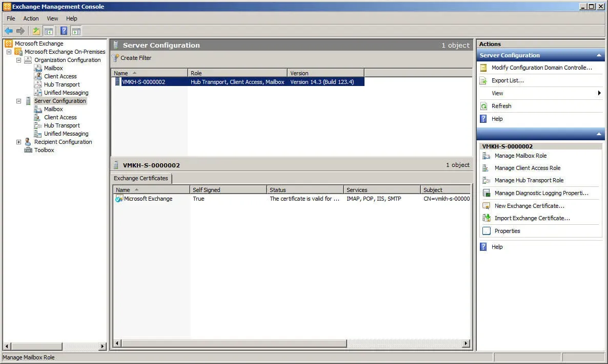Screen dimensions: 608x364
Task: Click the certificate list horizontal scrollbar thumb
Action: pyautogui.click(x=234, y=344)
